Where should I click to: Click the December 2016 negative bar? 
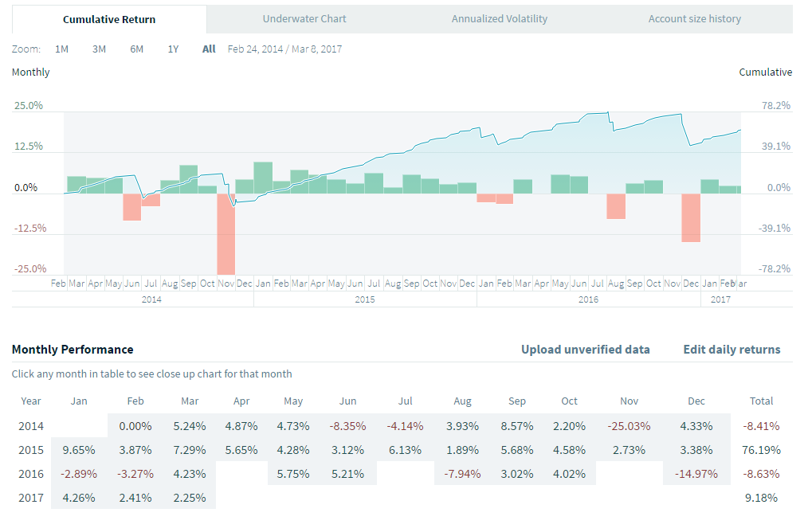pyautogui.click(x=691, y=217)
